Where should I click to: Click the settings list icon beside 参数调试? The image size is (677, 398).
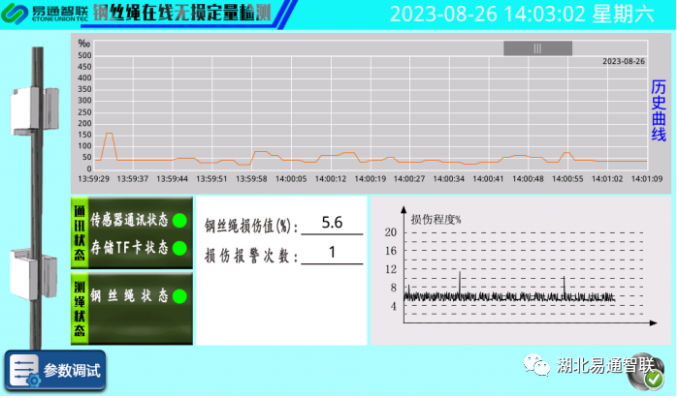[x=24, y=371]
